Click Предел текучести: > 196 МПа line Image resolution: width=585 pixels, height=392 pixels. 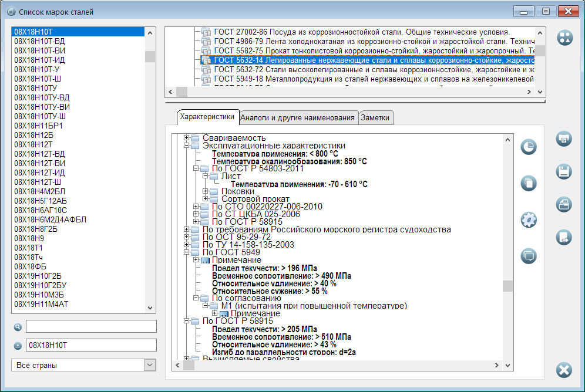click(x=264, y=268)
